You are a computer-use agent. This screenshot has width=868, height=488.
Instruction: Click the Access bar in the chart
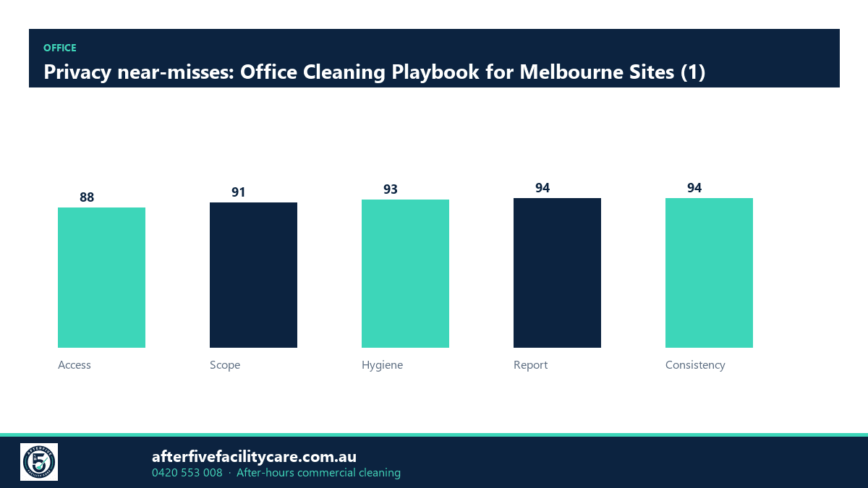coord(101,278)
